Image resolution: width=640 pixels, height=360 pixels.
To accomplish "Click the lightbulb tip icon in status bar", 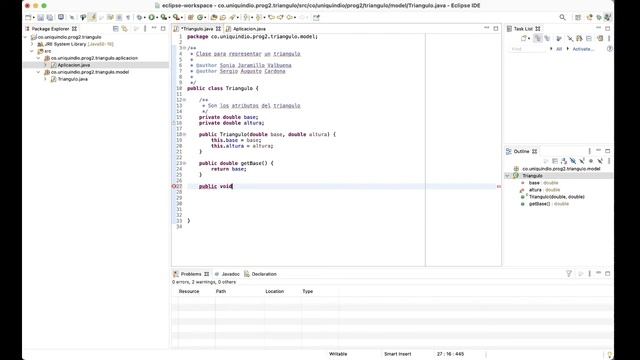I will (609, 355).
